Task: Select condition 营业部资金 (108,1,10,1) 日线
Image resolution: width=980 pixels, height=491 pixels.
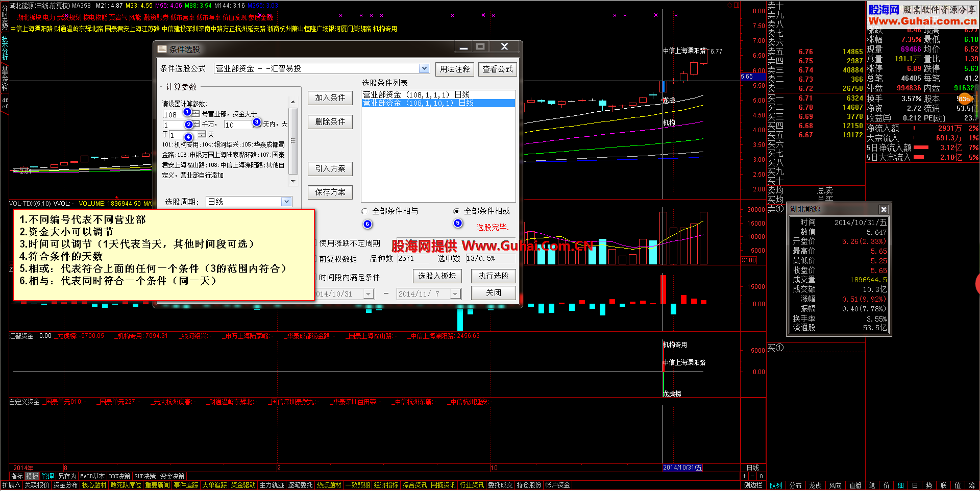Action: (x=438, y=103)
